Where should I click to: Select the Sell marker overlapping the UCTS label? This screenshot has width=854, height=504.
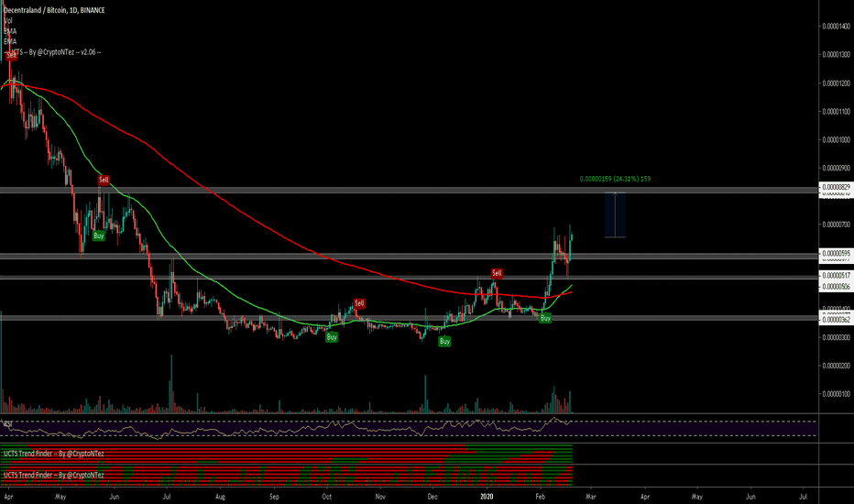(x=11, y=55)
